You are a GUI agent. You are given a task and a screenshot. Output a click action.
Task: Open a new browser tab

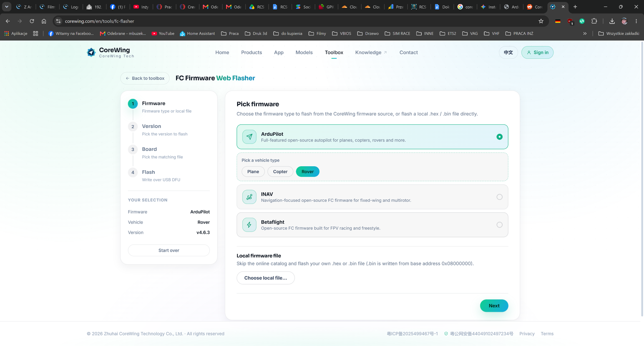(x=575, y=7)
